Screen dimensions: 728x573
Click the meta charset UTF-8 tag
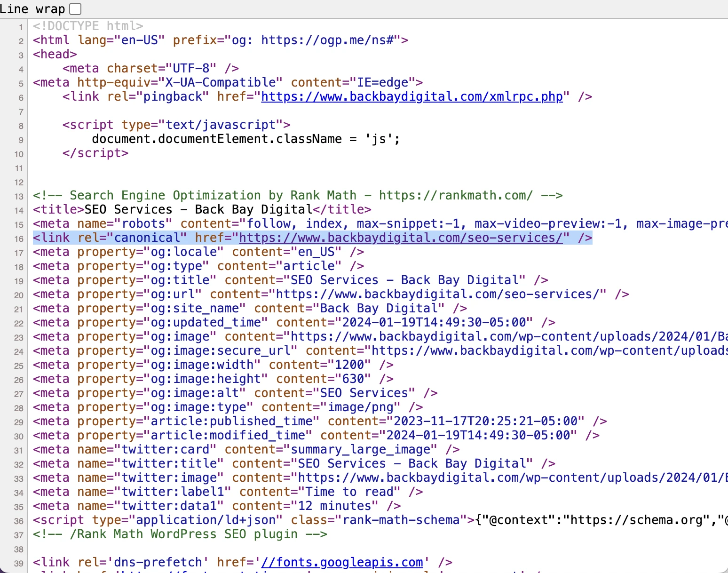150,69
